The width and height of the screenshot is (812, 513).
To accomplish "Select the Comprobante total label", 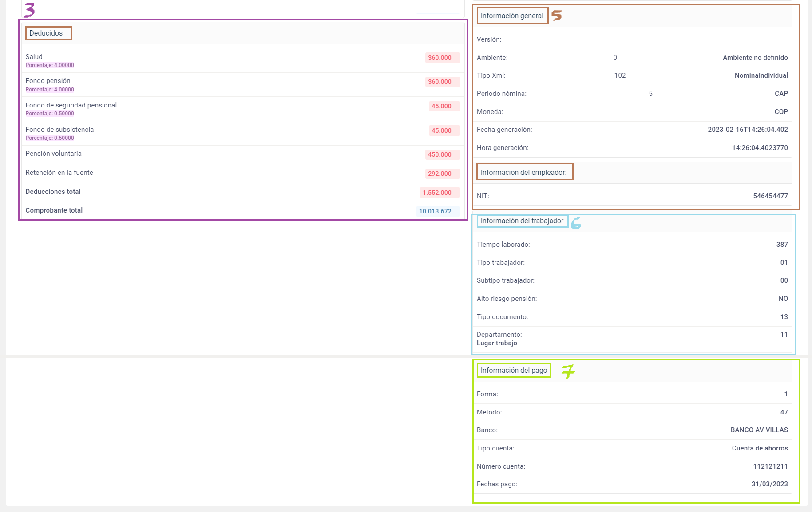I will [x=54, y=210].
